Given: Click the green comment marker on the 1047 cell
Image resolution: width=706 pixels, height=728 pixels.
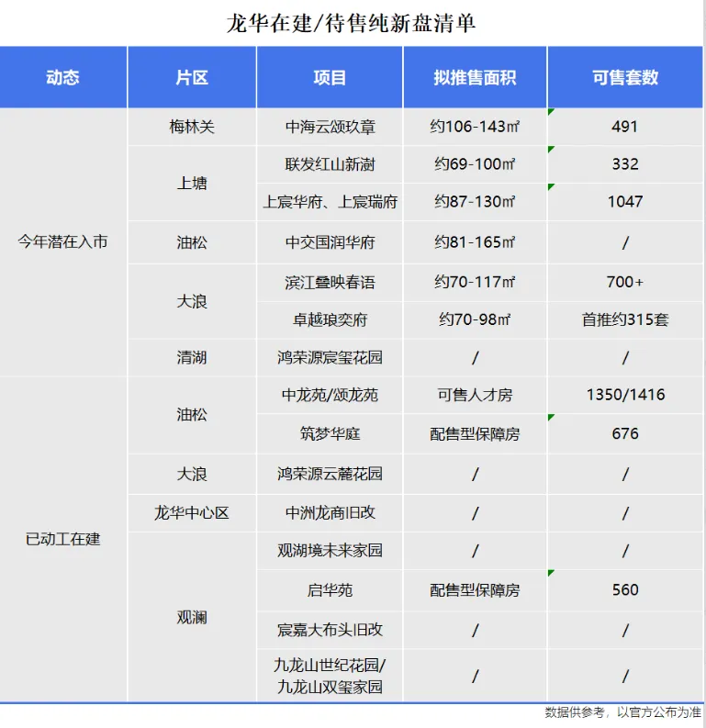Looking at the screenshot, I should 551,186.
